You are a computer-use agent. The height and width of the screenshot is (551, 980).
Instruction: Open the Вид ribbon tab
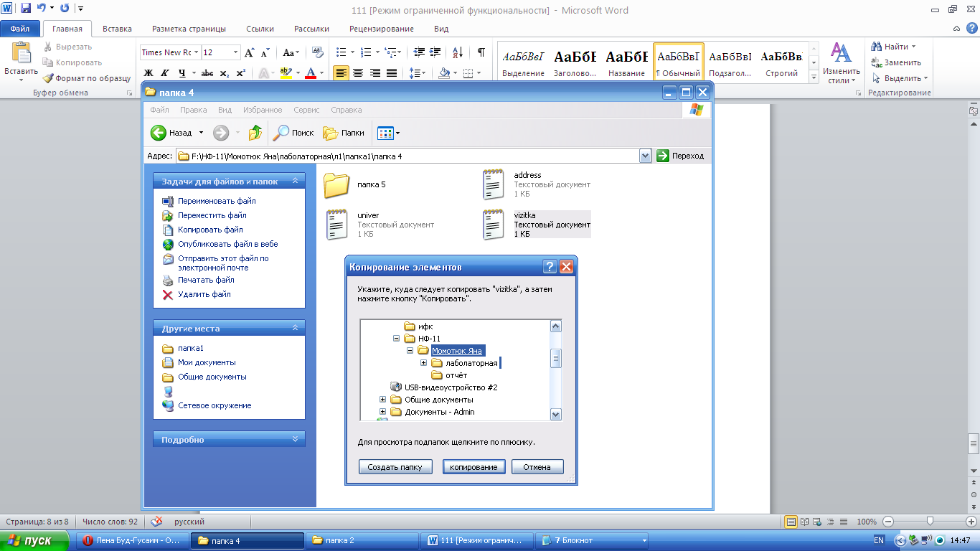pyautogui.click(x=441, y=29)
